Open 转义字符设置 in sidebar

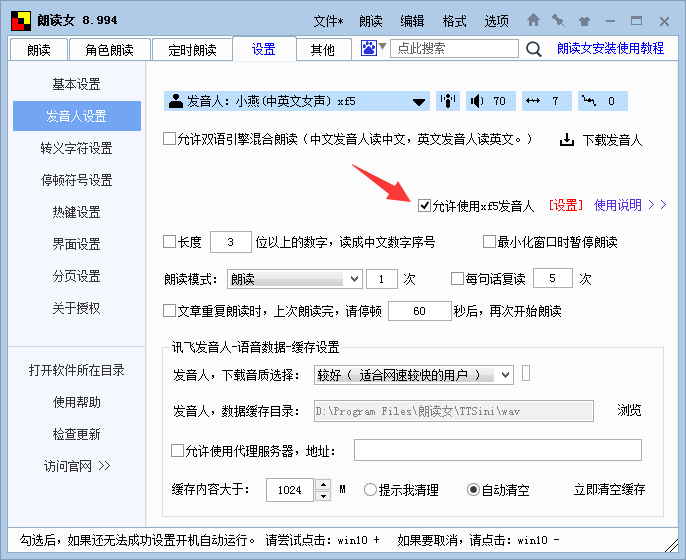pyautogui.click(x=77, y=148)
